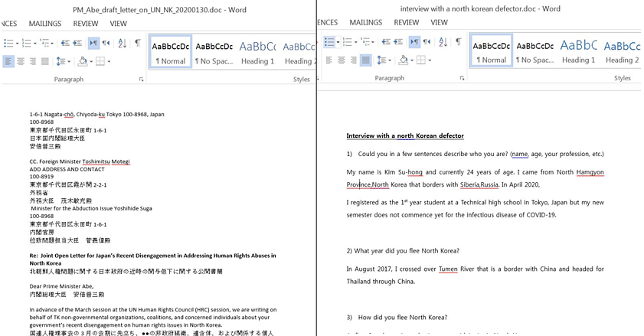Open MAILINGS tab in interview document window
The image size is (644, 336).
coord(366,22)
